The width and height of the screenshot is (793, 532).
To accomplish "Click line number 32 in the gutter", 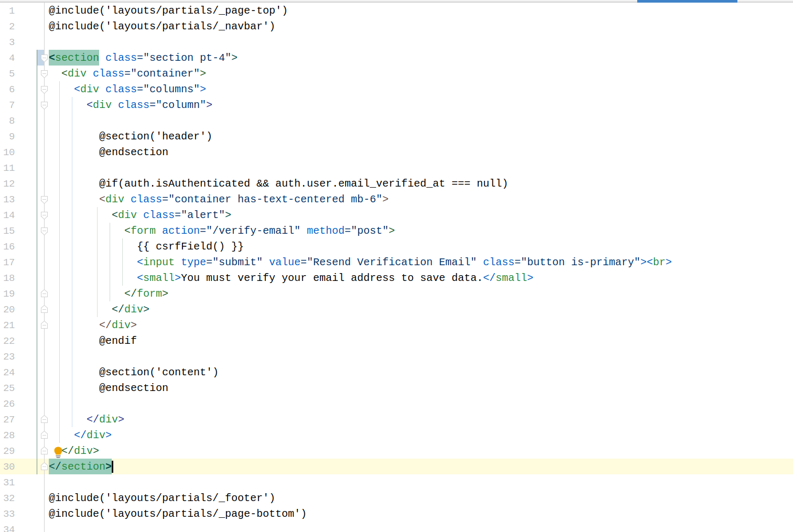I will pos(9,498).
